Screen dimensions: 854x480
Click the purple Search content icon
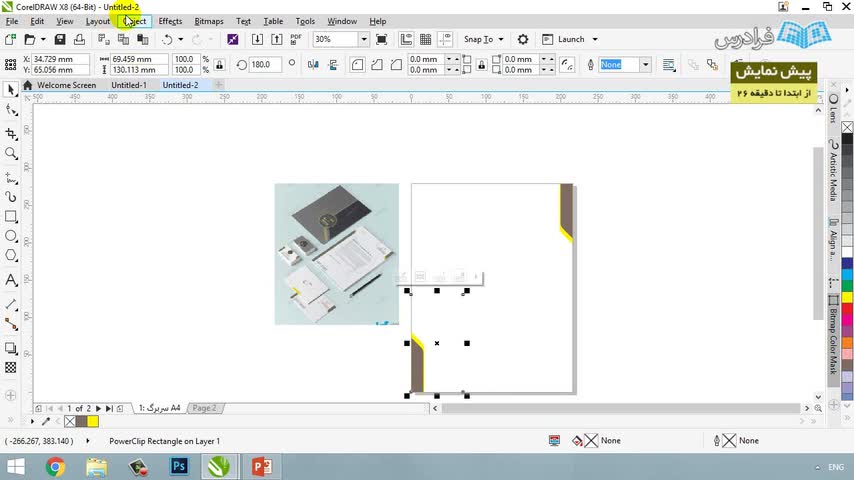[233, 39]
